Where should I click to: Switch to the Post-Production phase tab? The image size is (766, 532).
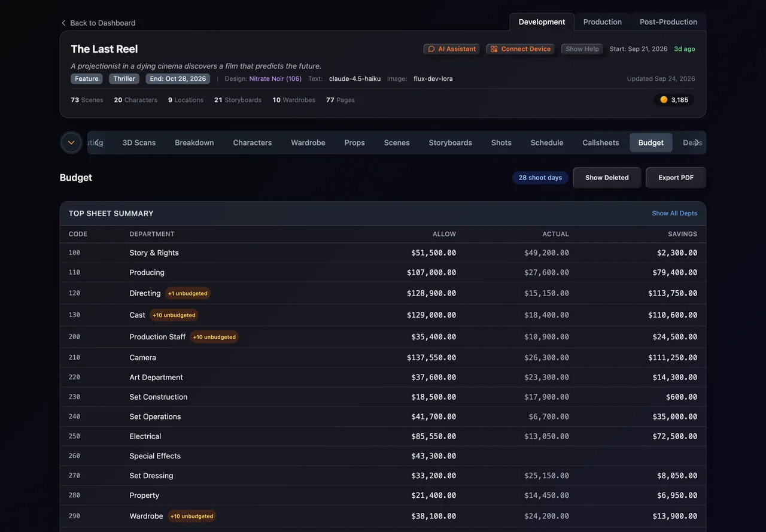(668, 22)
